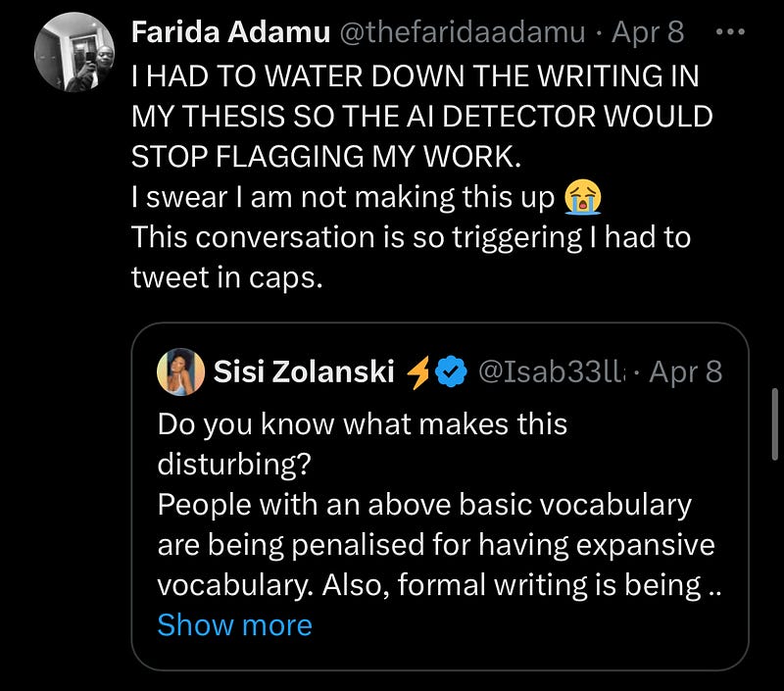This screenshot has width=784, height=691.
Task: Open Farida Adamu's profile via display name
Action: [230, 34]
